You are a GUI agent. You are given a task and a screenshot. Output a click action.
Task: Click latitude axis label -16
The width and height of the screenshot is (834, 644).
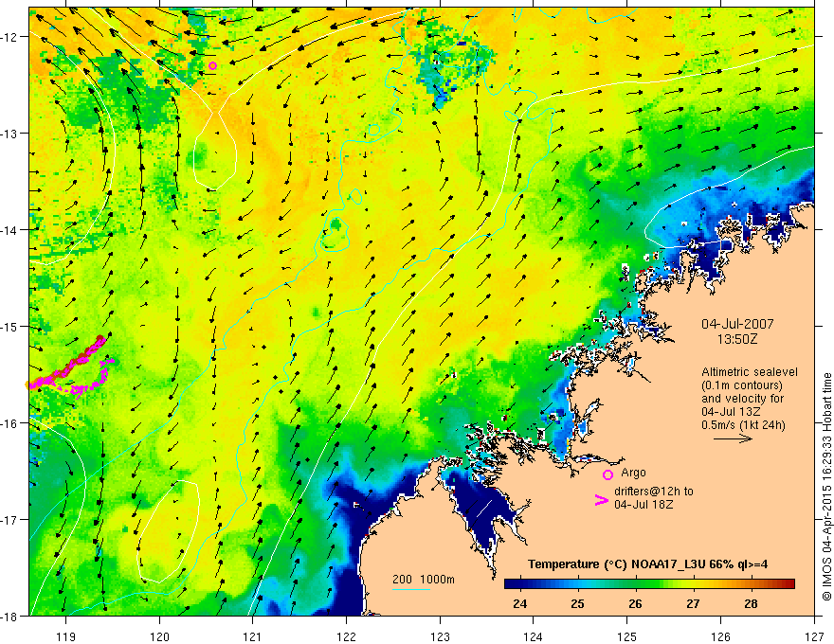9,423
